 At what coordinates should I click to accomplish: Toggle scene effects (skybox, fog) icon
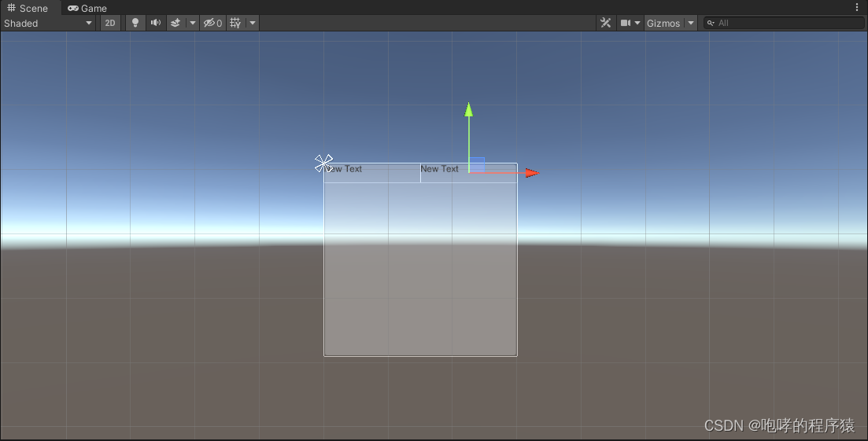pyautogui.click(x=175, y=23)
